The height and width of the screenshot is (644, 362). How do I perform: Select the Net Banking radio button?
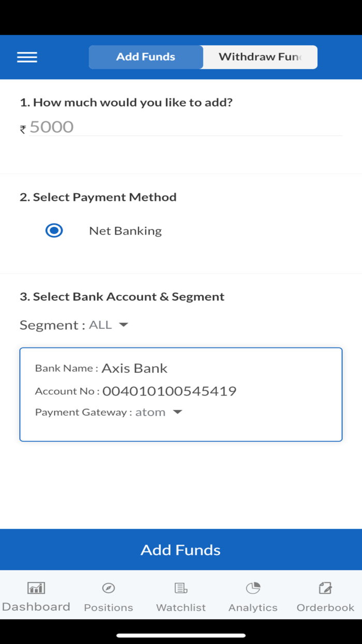click(54, 230)
